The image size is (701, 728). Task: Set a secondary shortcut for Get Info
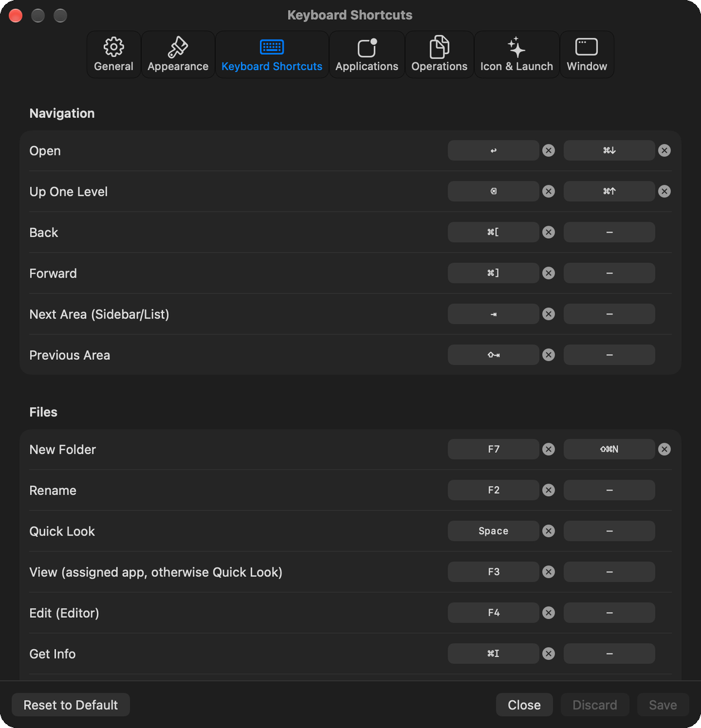[x=609, y=653]
